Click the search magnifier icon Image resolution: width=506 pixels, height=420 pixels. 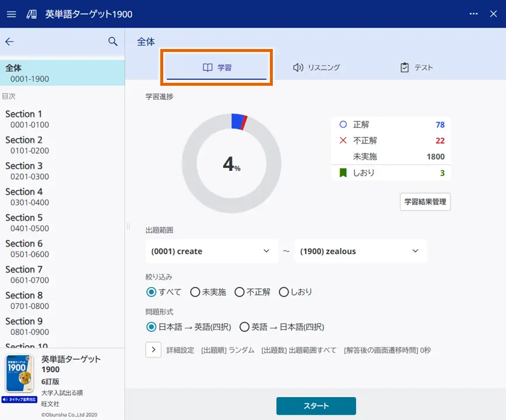(x=113, y=42)
